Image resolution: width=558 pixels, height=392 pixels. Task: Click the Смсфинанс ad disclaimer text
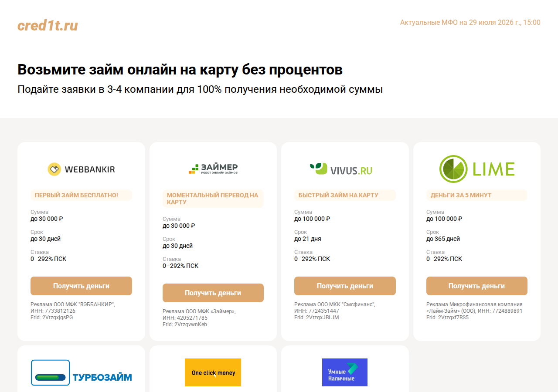[335, 311]
